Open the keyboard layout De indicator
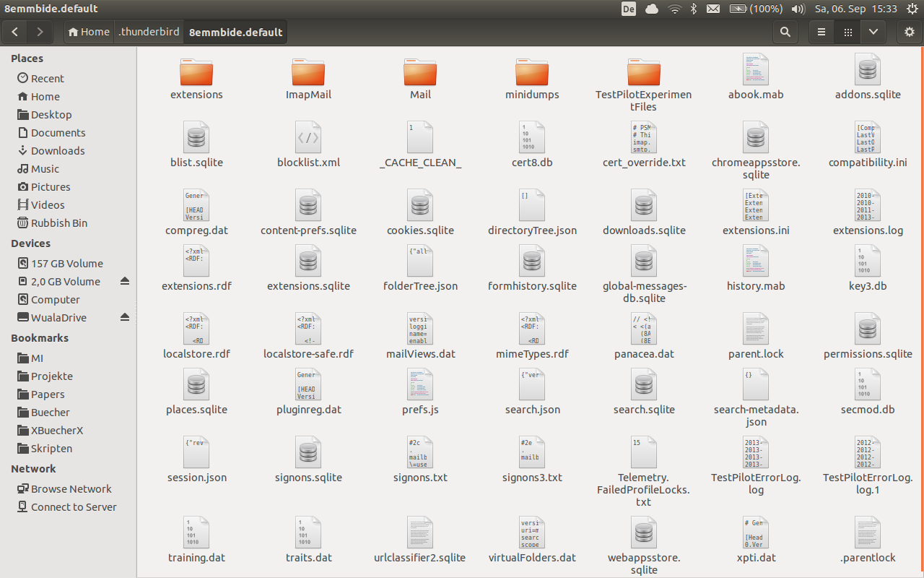This screenshot has height=578, width=924. pos(628,9)
